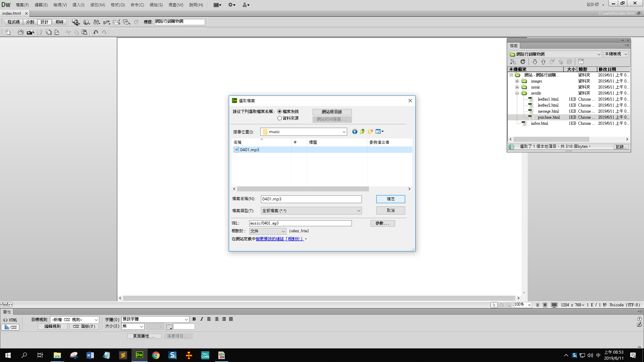The image size is (644, 362).
Task: Click the Refresh icon in the Files panel
Action: click(523, 62)
